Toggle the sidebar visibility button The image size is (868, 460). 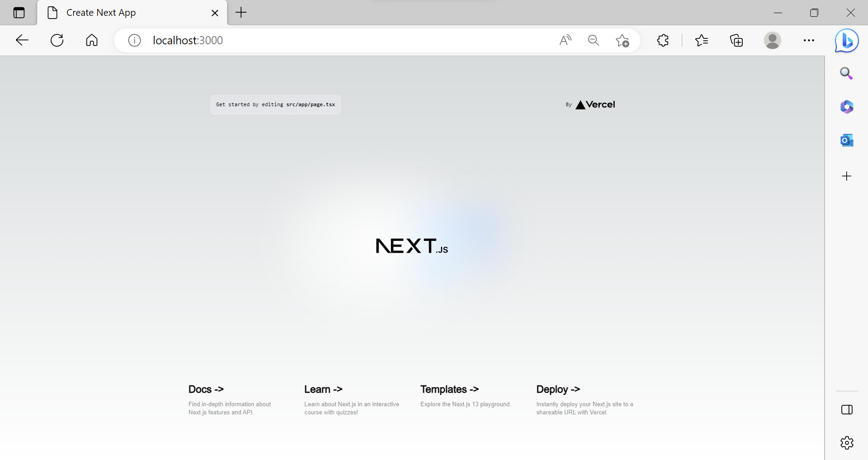coord(847,410)
